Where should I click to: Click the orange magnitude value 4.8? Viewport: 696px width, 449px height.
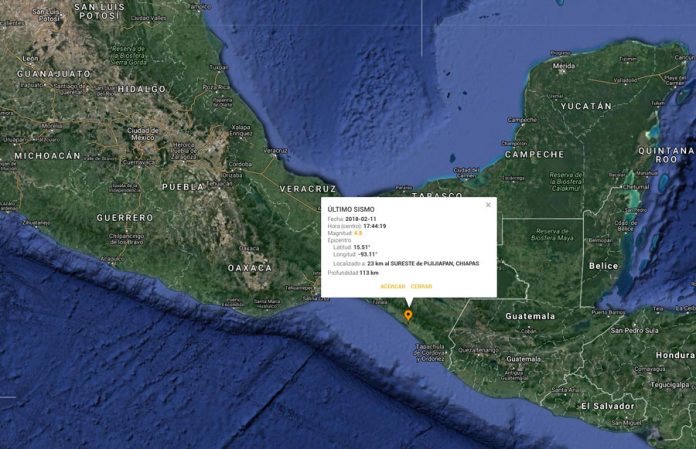tap(358, 233)
